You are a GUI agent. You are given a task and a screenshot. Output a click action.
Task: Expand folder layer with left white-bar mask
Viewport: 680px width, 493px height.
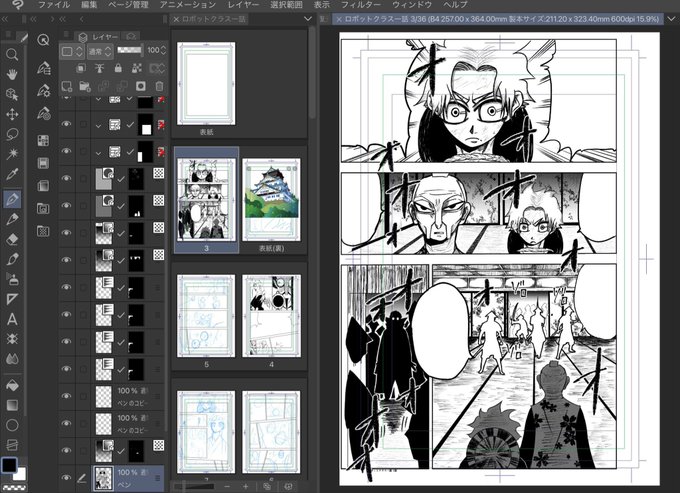98,152
